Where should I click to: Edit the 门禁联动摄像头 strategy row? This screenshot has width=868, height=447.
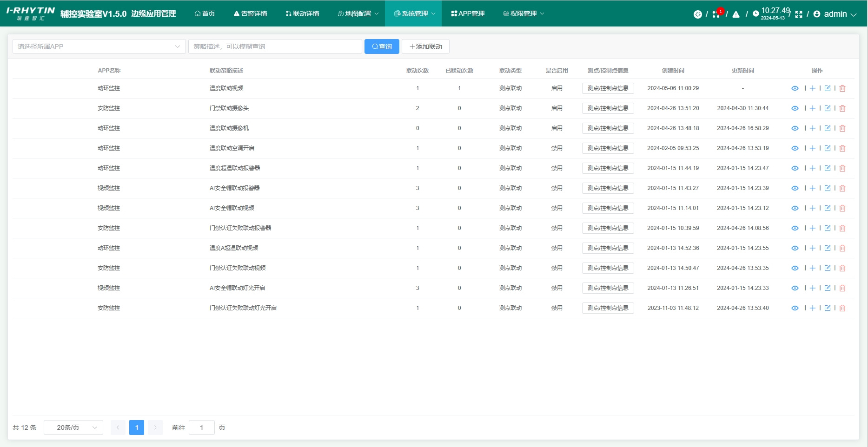tap(828, 108)
